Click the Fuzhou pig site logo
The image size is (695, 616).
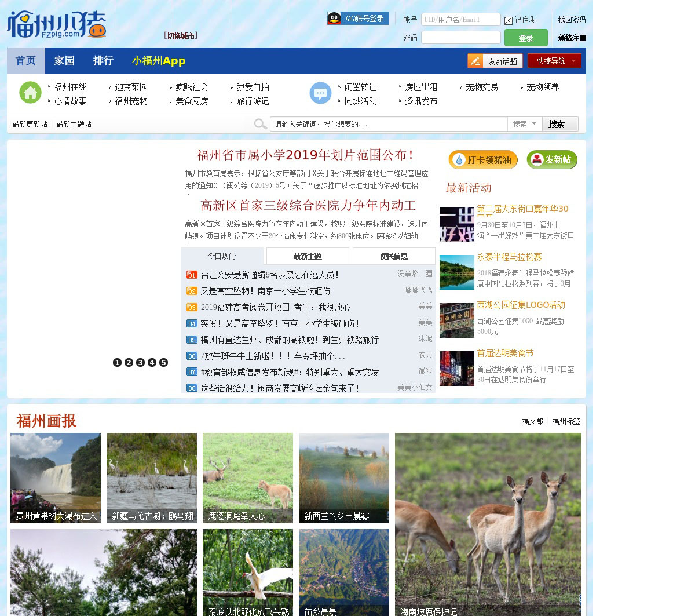click(x=57, y=24)
